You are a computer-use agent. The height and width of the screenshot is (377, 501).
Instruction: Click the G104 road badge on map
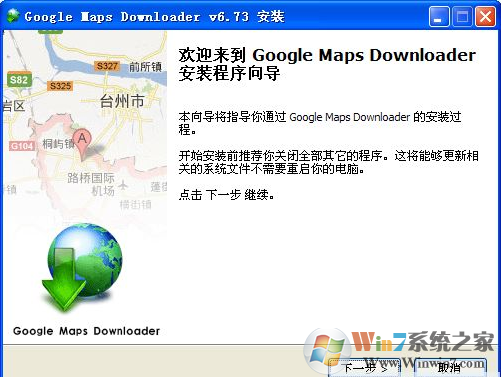click(x=22, y=146)
